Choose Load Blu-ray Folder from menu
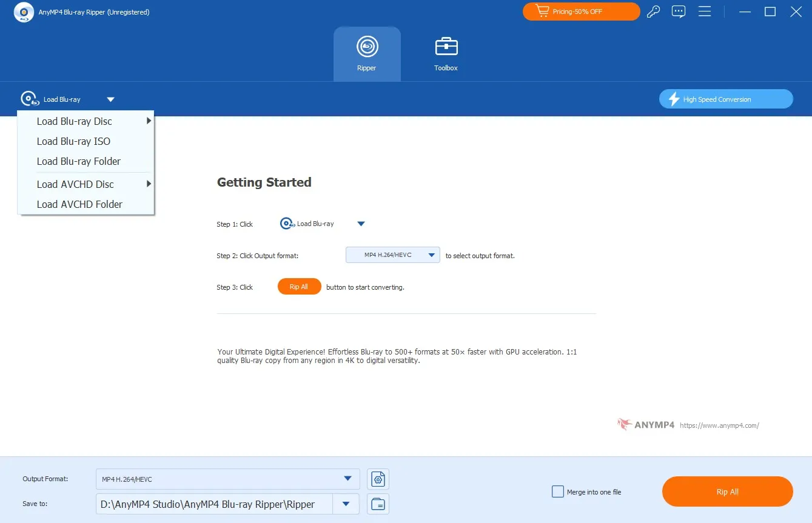 78,161
